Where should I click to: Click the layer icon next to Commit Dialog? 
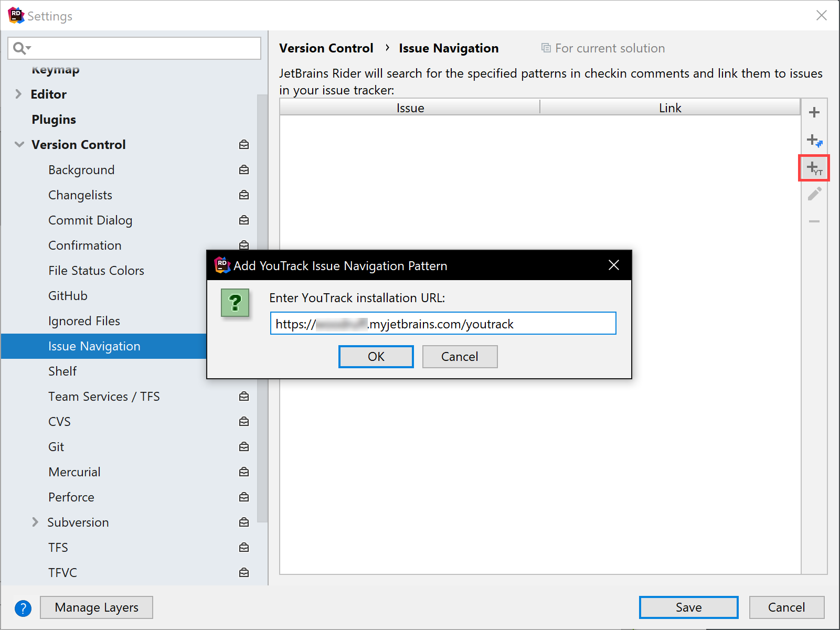click(244, 220)
